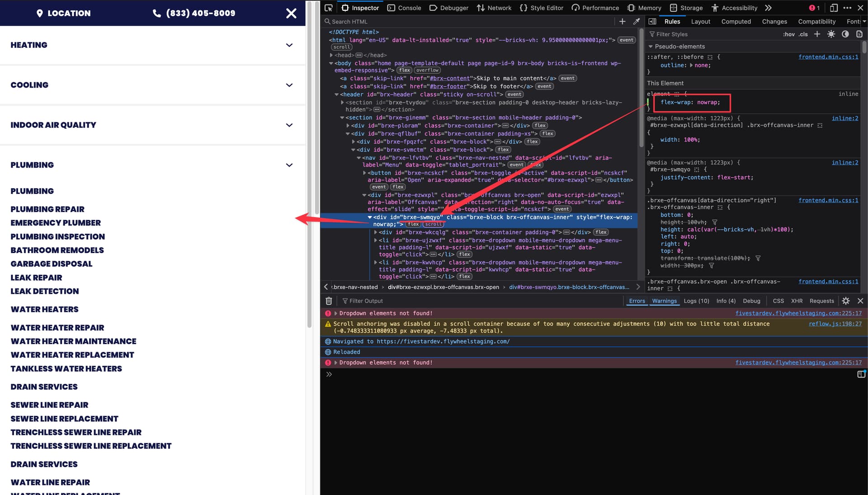Screen dimensions: 868x495
Task: Close the mobile menu X icon
Action: [291, 13]
